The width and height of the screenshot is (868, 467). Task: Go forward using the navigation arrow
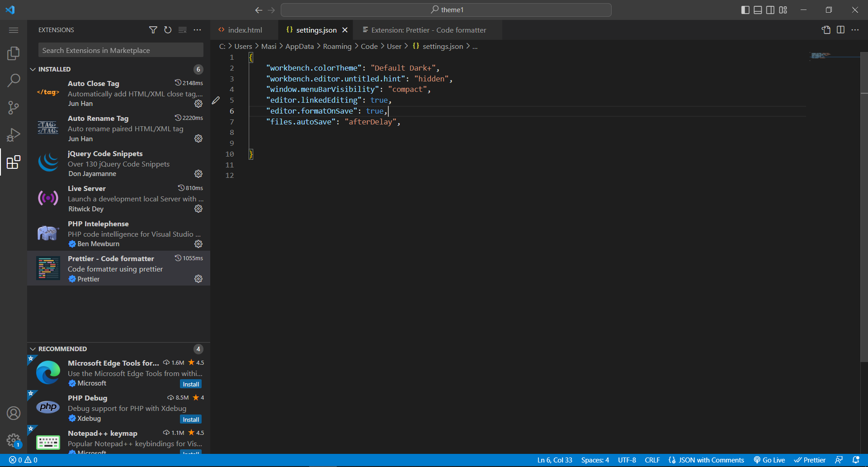pyautogui.click(x=271, y=10)
